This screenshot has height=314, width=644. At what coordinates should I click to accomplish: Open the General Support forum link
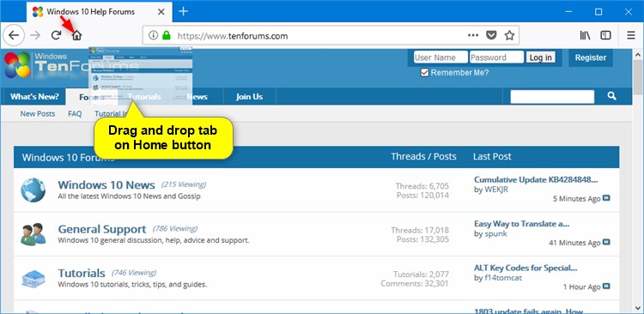(102, 229)
